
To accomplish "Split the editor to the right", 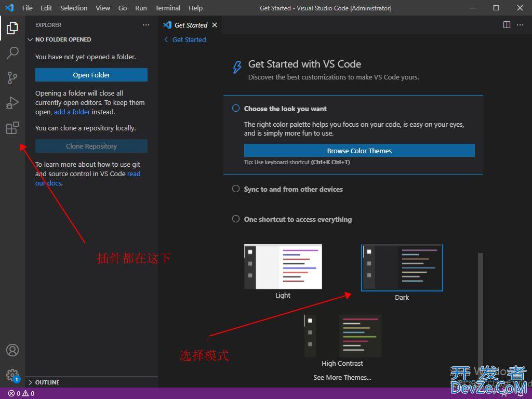I will 507,25.
